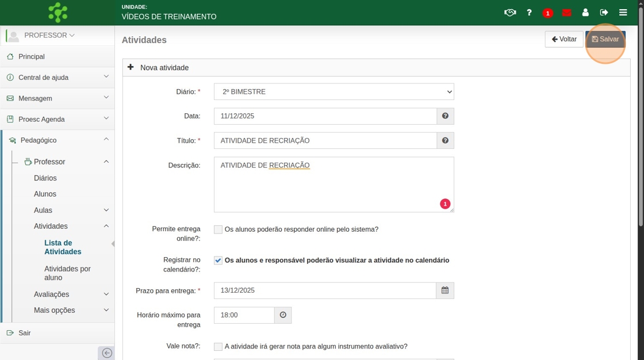
Task: Click the PROFESSOR avatar icon
Action: 14,36
